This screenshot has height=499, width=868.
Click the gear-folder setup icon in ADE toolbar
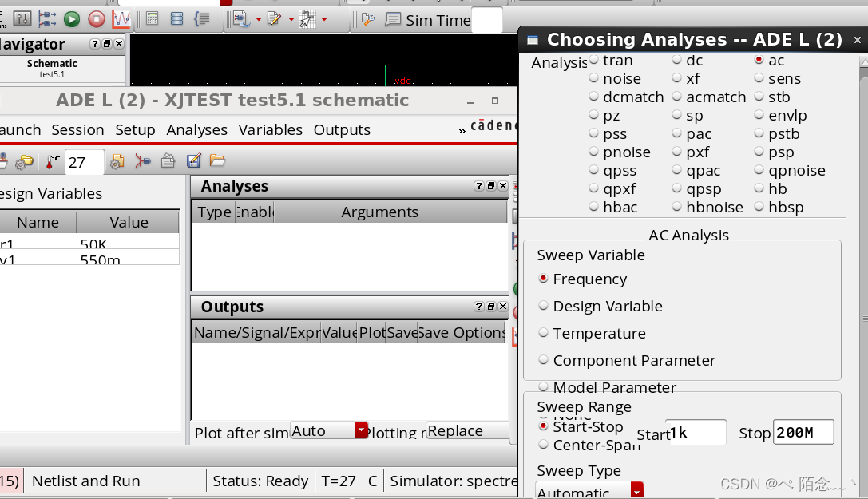click(25, 161)
